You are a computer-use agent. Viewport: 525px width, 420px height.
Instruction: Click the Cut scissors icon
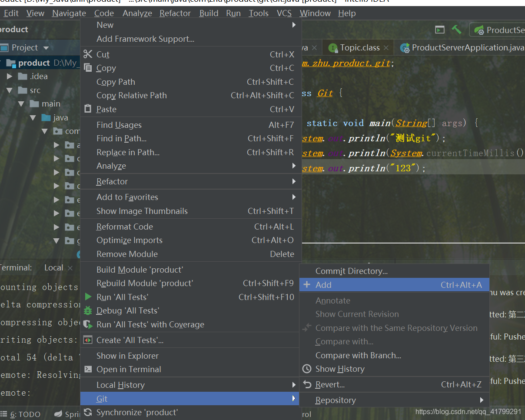tap(88, 54)
